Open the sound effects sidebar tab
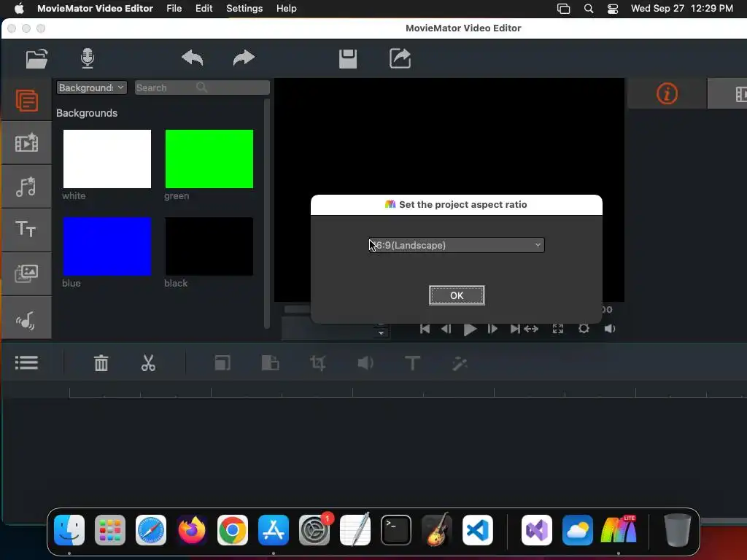 point(27,318)
